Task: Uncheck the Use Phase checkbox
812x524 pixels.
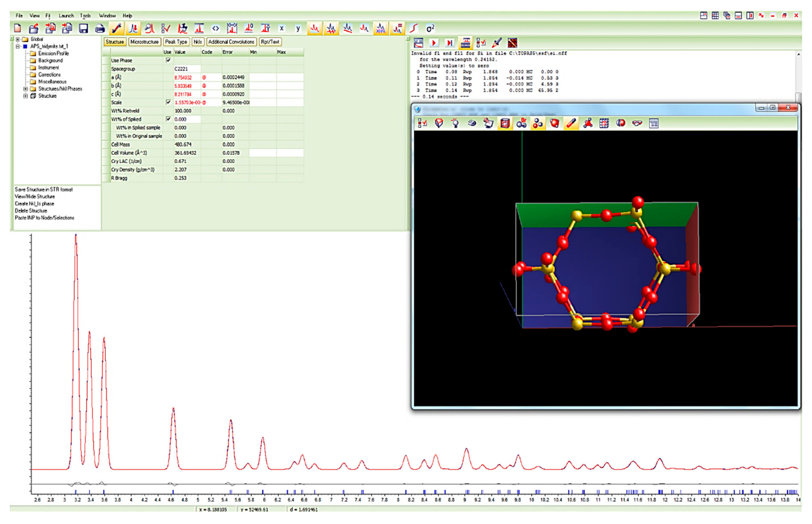Action: click(168, 60)
